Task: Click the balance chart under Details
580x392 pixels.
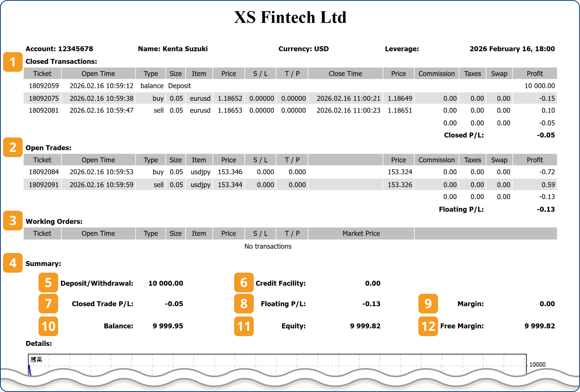Action: click(277, 364)
